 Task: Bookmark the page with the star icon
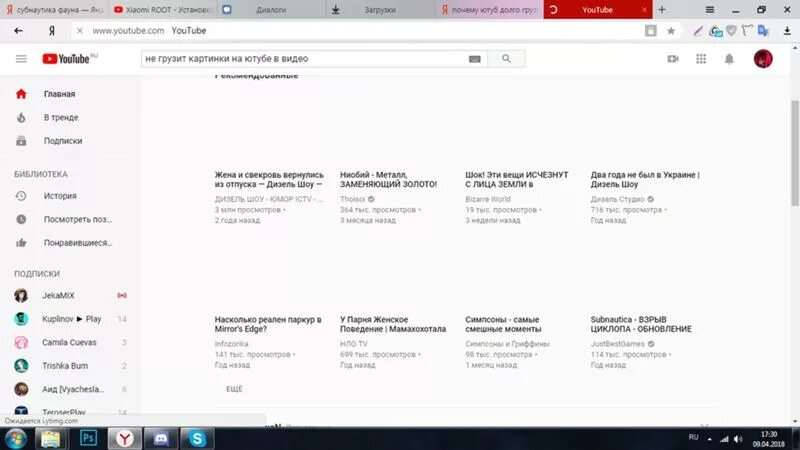pos(671,31)
